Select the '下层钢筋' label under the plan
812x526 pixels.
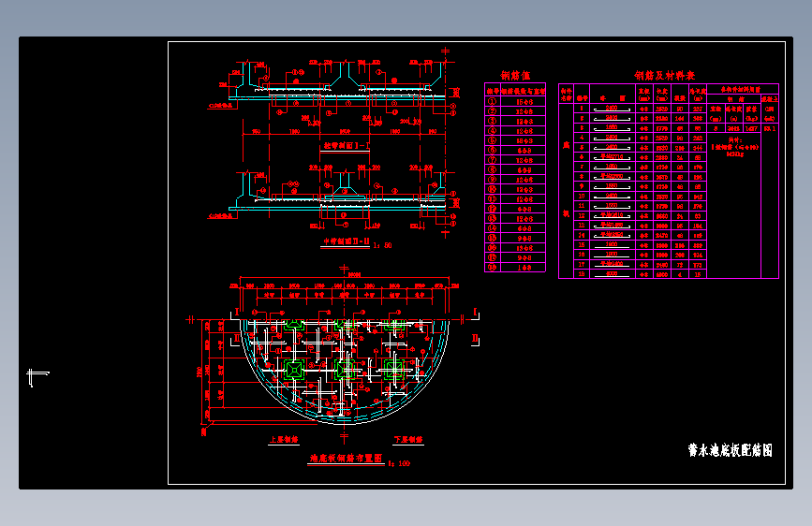click(x=408, y=440)
